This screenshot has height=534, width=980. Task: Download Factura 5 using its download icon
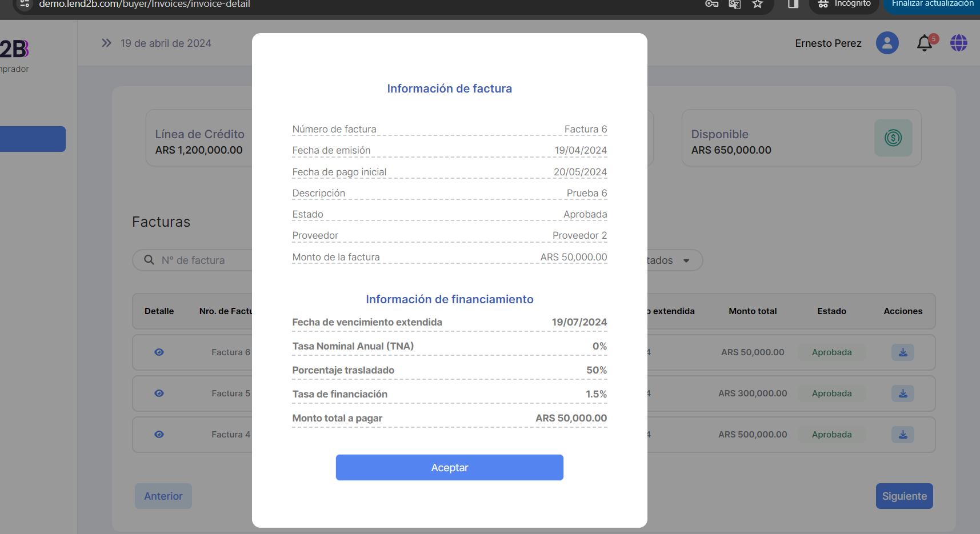point(902,394)
